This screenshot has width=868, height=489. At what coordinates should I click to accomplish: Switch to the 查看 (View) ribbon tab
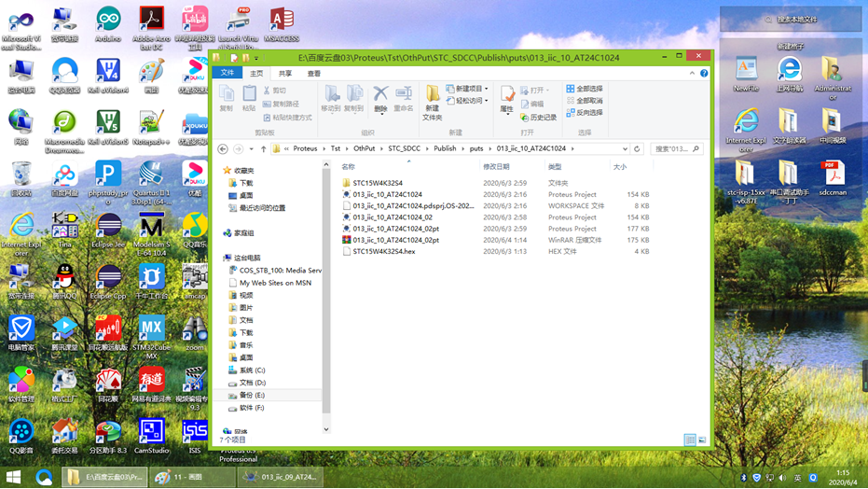click(x=314, y=73)
